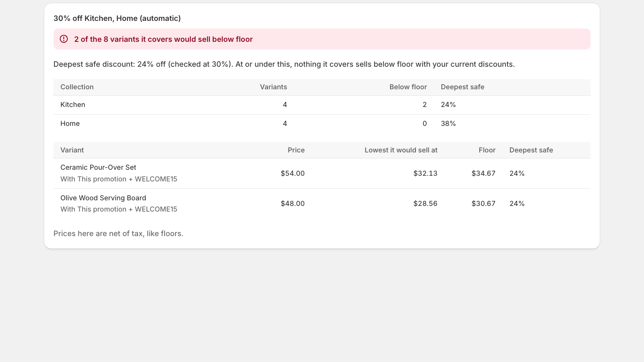This screenshot has width=644, height=362.
Task: Click the '2 of the 8 variants' warning text
Action: (x=163, y=39)
